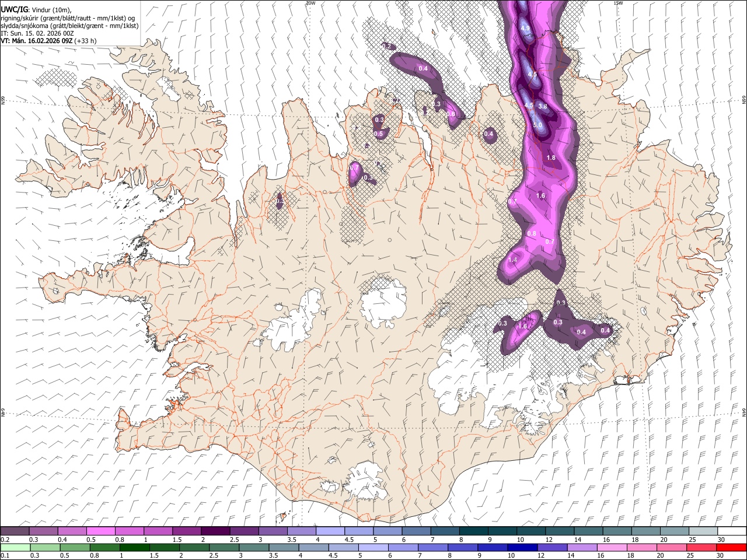The height and width of the screenshot is (560, 747).
Task: Click the 'IT: Sun. 15. 02. 2026 00Z' line
Action: pos(37,34)
